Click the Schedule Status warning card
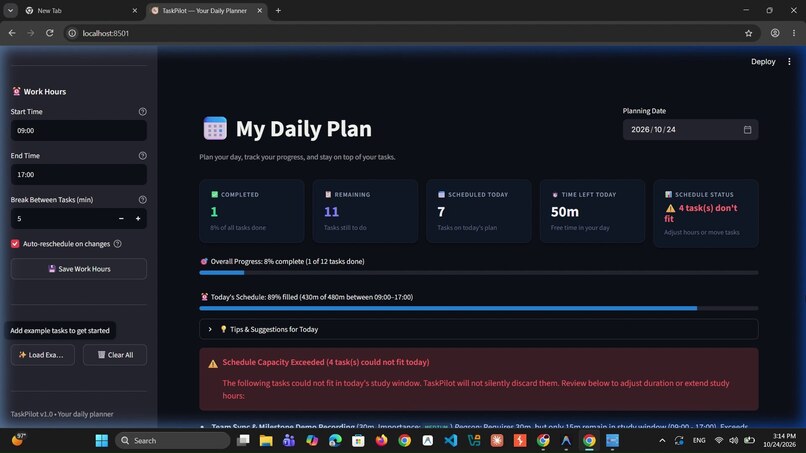This screenshot has height=453, width=806. [706, 213]
